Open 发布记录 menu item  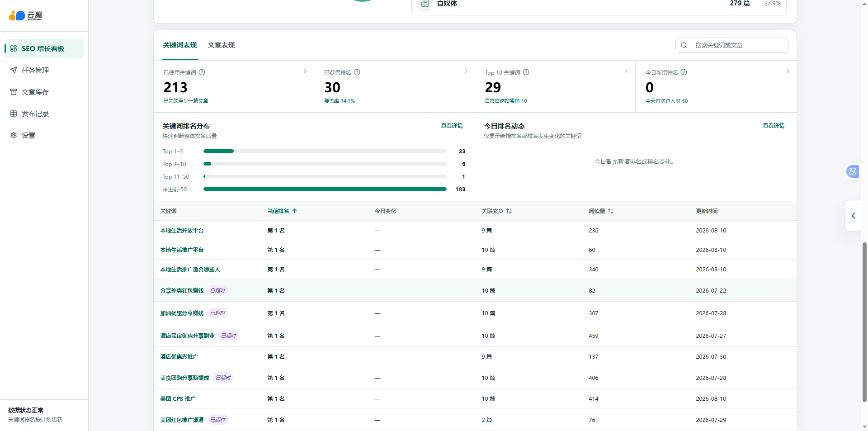coord(44,114)
